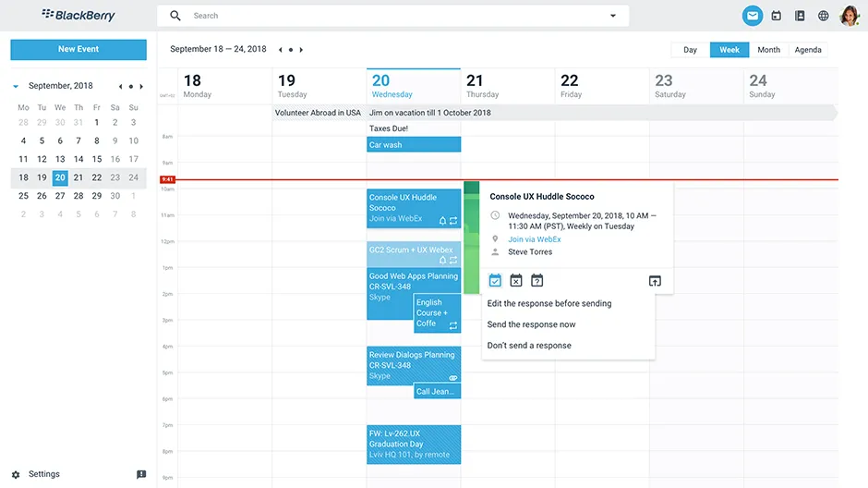Open the contacts book icon
This screenshot has width=868, height=488.
800,16
